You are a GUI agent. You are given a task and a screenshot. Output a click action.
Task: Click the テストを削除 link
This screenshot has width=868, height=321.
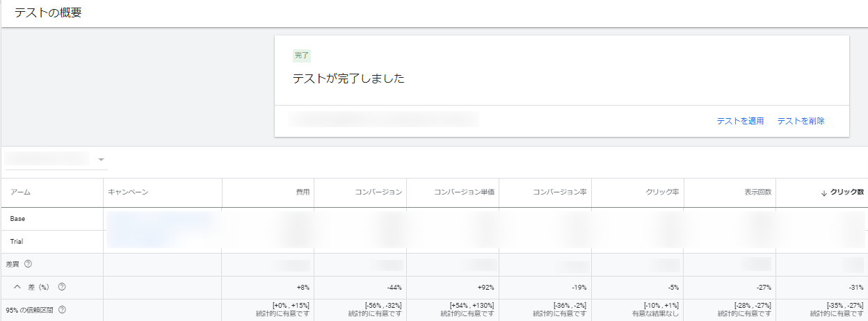click(x=801, y=121)
